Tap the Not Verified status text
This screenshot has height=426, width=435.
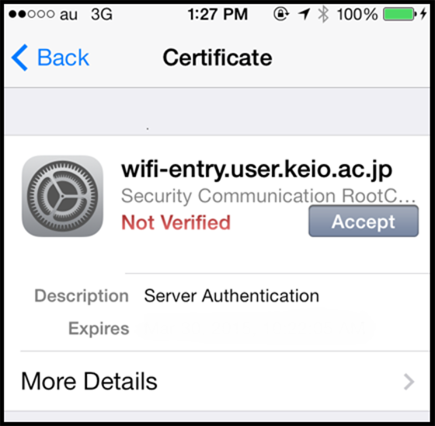(x=176, y=222)
